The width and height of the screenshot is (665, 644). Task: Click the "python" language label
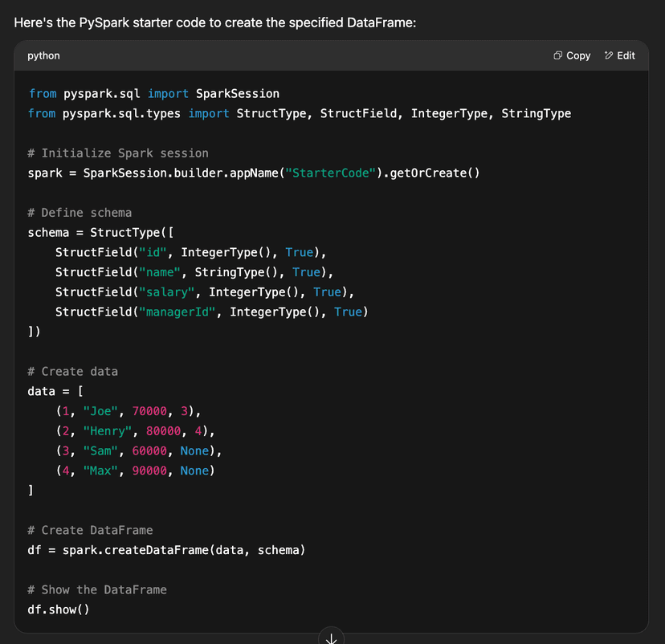(x=43, y=55)
